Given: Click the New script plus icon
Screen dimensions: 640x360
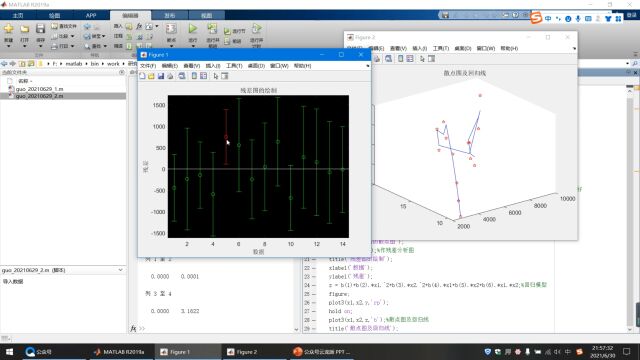Looking at the screenshot, I should (x=9, y=29).
